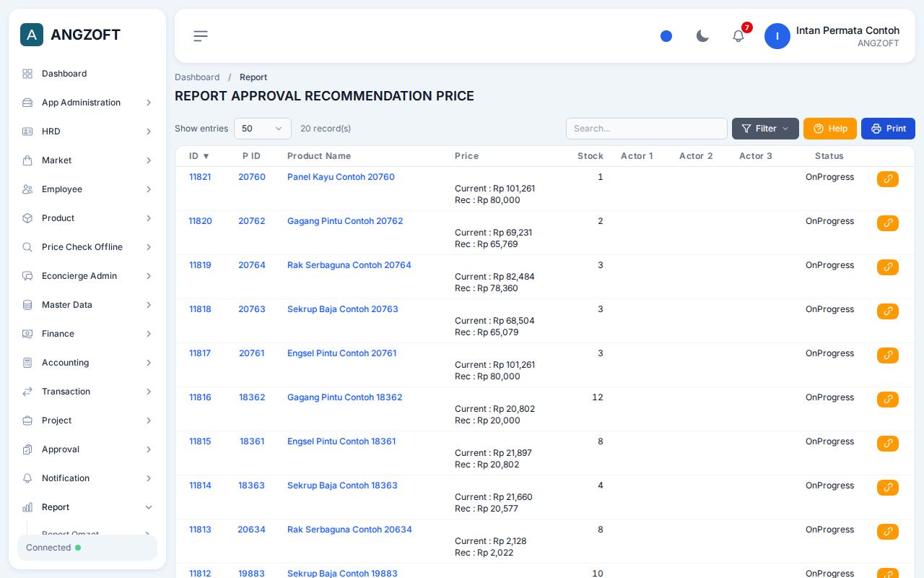
Task: Focus the Search input field
Action: tap(647, 129)
